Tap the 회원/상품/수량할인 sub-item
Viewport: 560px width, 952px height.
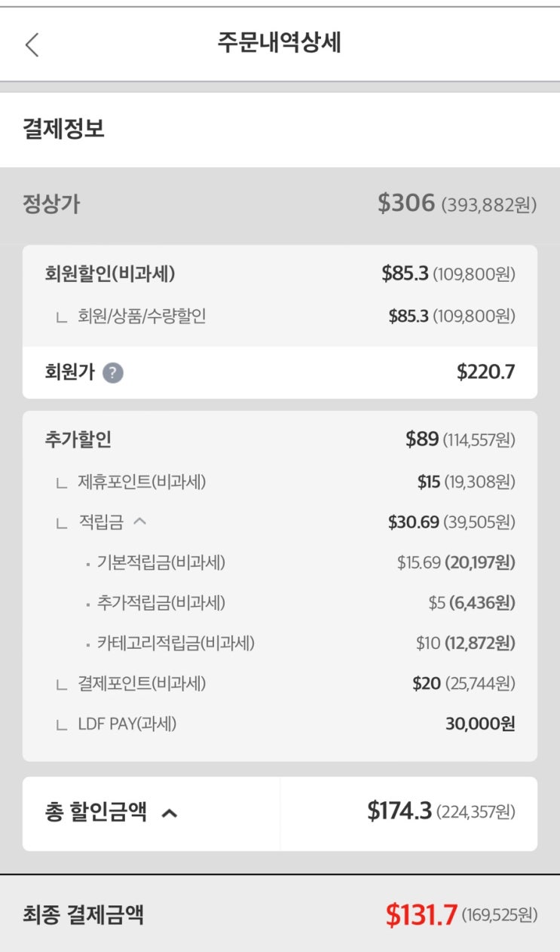coord(142,317)
